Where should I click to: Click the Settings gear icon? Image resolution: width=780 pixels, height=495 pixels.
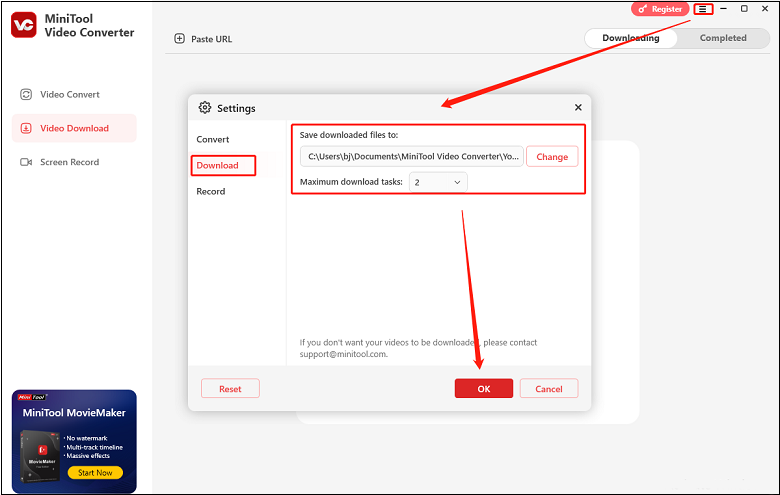(205, 107)
